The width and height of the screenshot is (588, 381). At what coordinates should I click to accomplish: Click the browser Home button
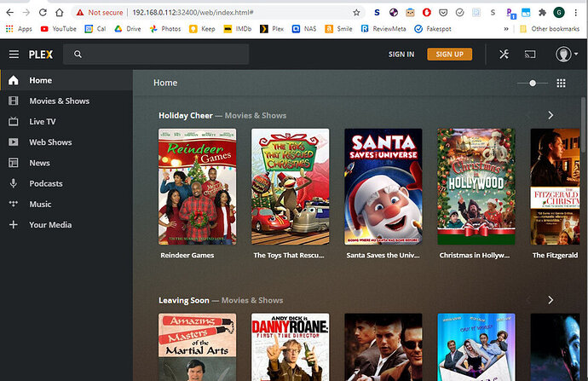(60, 13)
